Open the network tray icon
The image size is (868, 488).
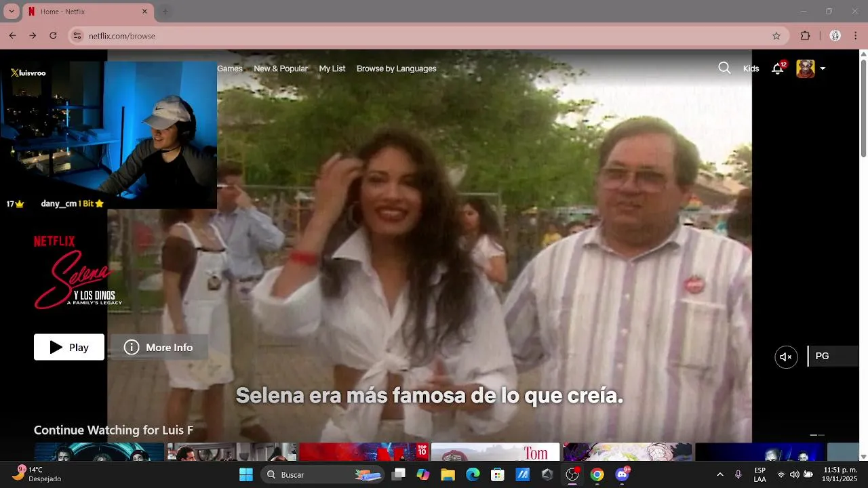[781, 474]
